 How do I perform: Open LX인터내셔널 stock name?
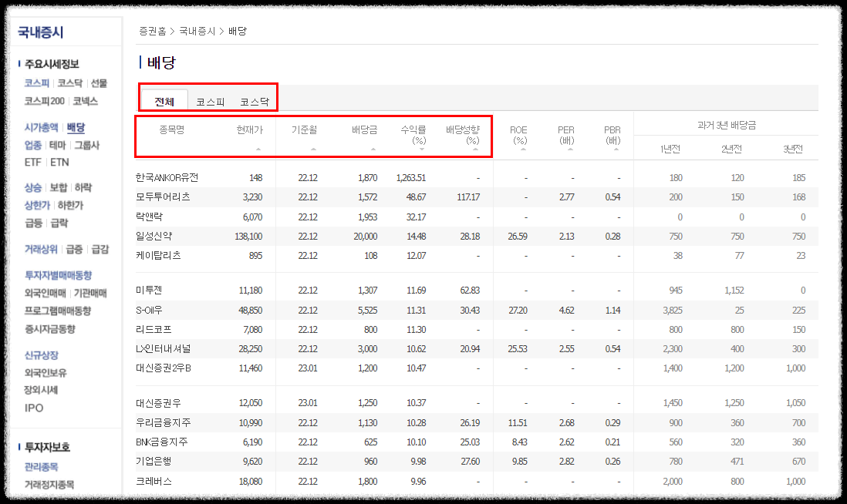coord(163,349)
